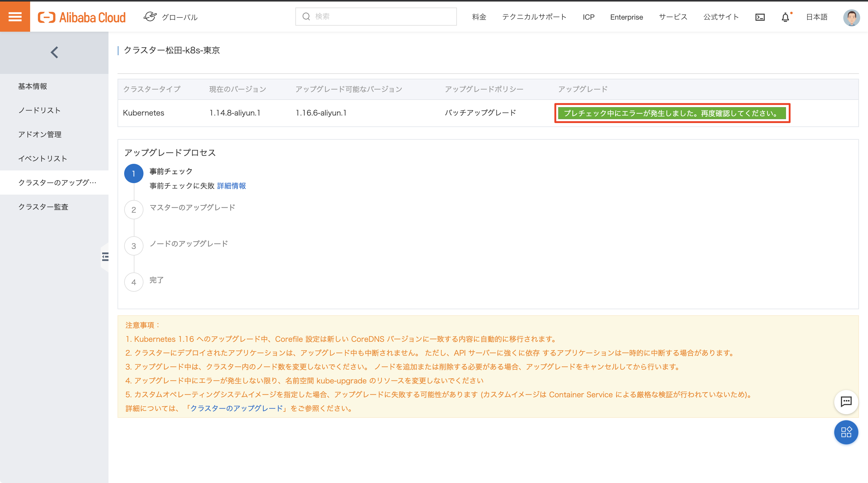
Task: Open the hamburger main menu
Action: [15, 16]
